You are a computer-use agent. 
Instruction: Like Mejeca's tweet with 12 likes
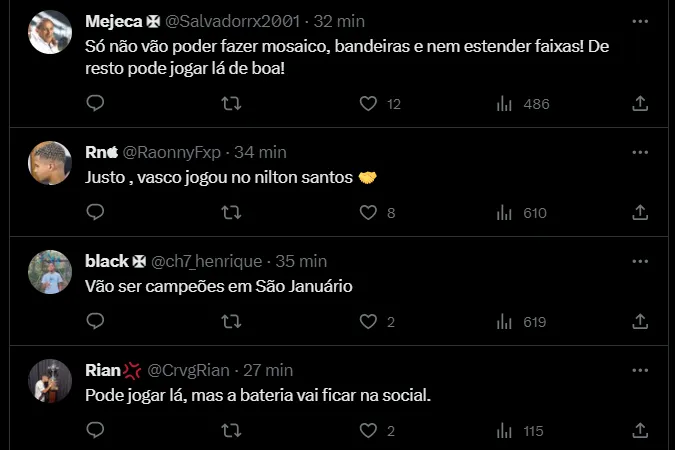tap(368, 103)
